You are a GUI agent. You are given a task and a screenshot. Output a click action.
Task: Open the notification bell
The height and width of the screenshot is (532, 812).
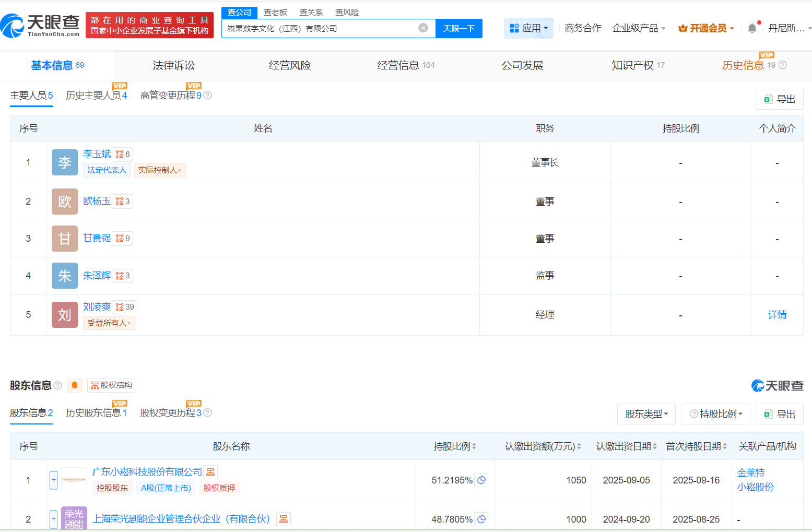pos(751,28)
